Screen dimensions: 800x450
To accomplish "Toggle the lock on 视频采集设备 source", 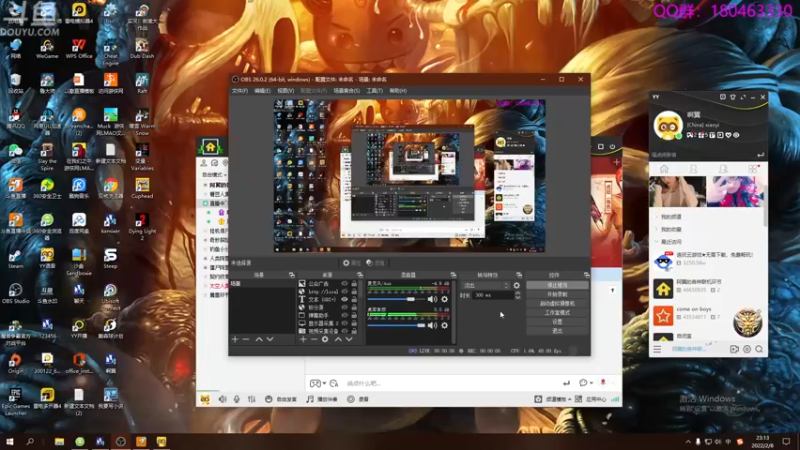I will pyautogui.click(x=354, y=331).
